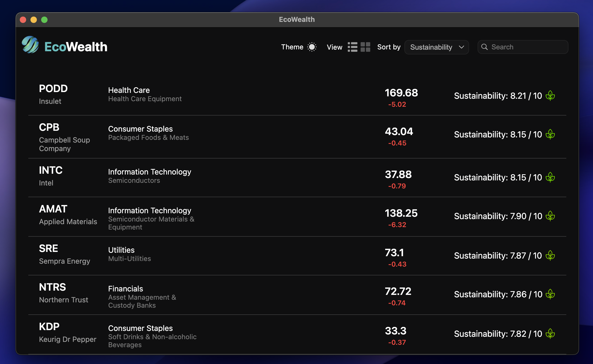Switch to grid view icon
The image size is (593, 364).
point(365,47)
